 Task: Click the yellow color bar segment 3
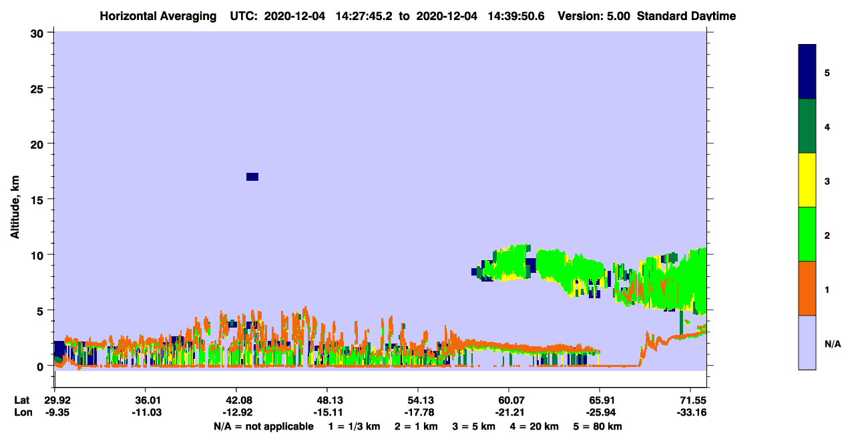pos(807,180)
